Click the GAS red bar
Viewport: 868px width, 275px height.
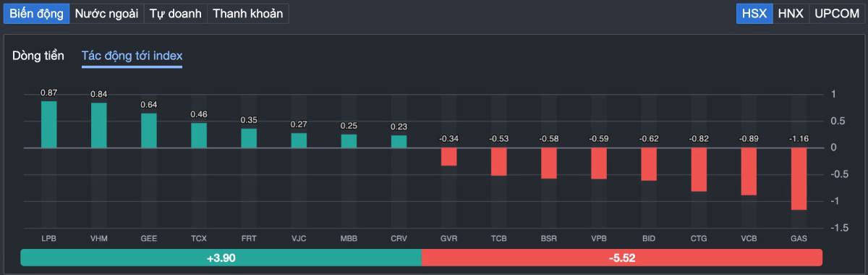(x=799, y=179)
